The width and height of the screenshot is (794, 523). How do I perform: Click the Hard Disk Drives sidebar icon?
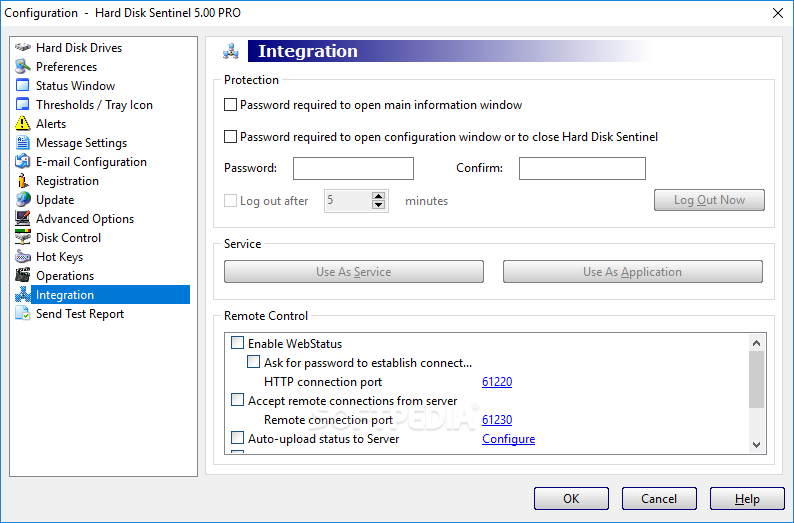(x=23, y=48)
